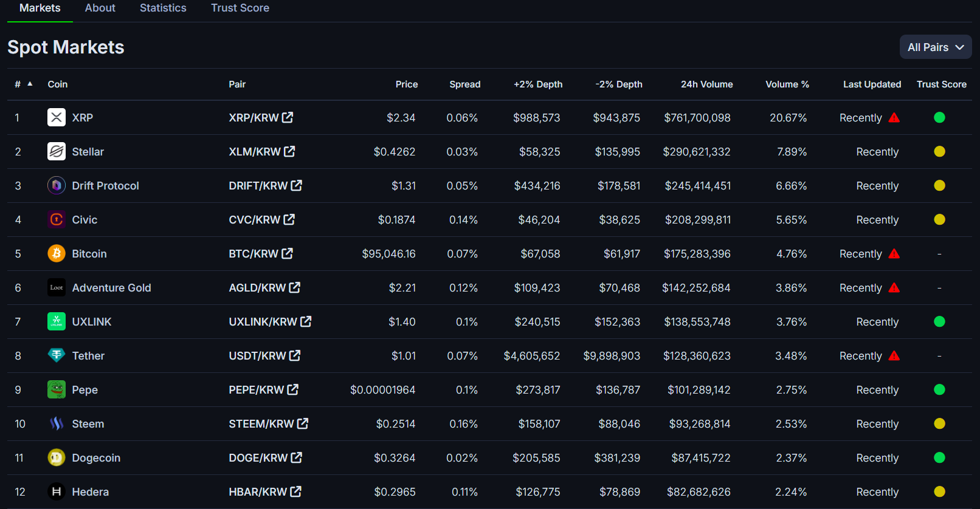Click Tether +2% depth $4,605,652
The height and width of the screenshot is (509, 980).
(x=532, y=356)
